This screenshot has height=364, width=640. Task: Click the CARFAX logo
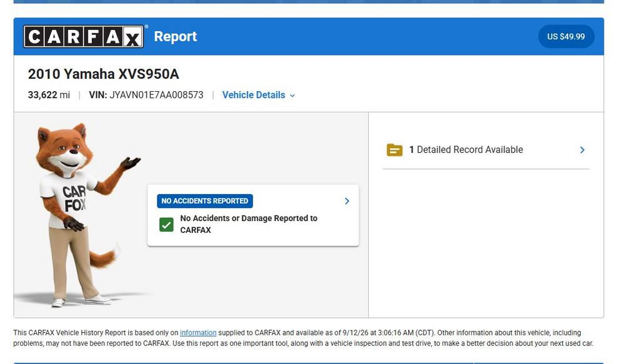(84, 37)
